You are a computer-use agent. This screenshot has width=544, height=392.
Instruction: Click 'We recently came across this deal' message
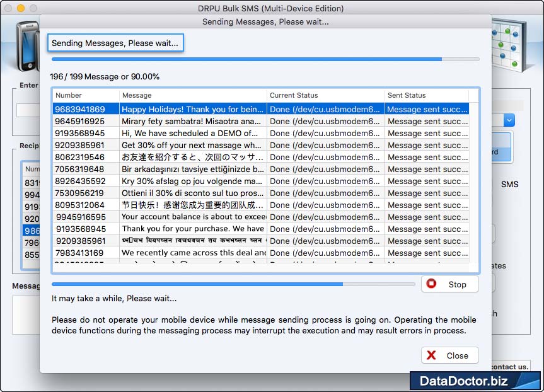click(x=193, y=253)
